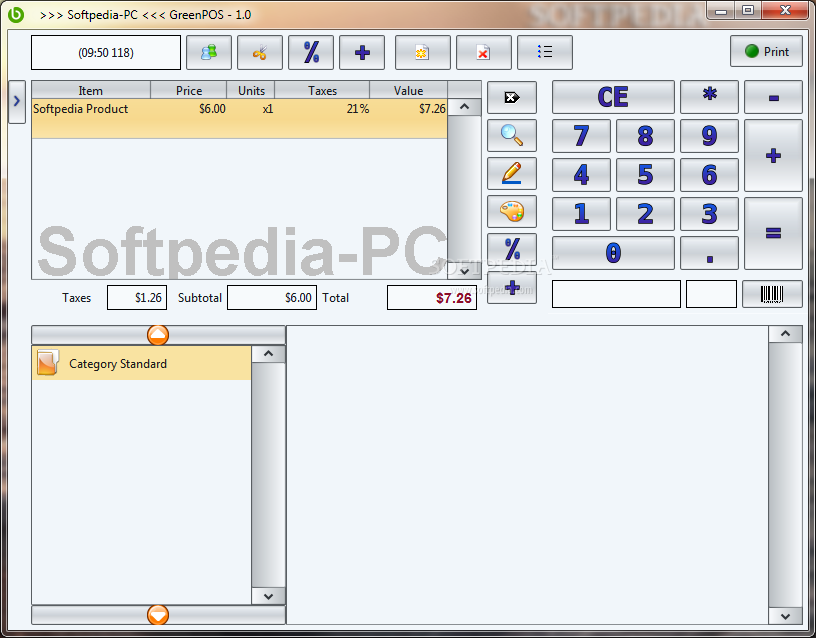Click the wide input field below keypad

click(616, 294)
